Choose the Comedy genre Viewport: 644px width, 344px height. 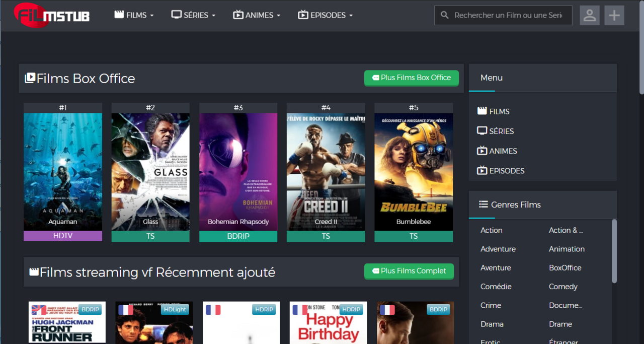tap(563, 287)
